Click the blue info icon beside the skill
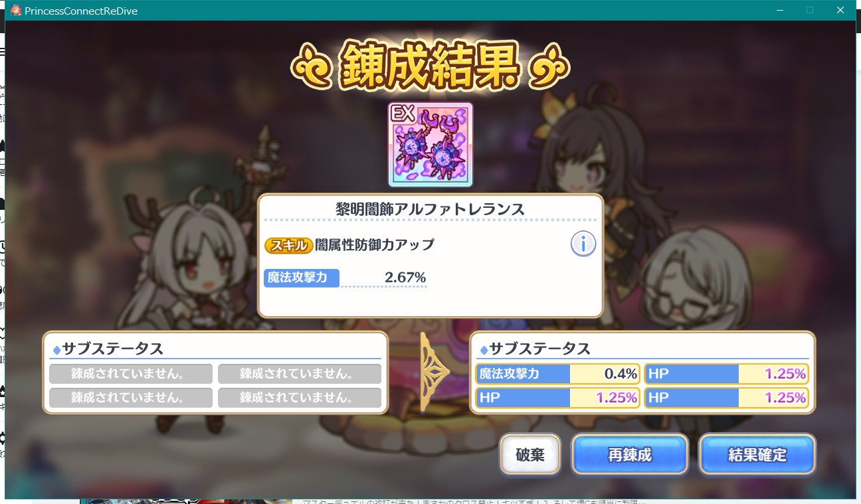The width and height of the screenshot is (861, 504). tap(583, 245)
